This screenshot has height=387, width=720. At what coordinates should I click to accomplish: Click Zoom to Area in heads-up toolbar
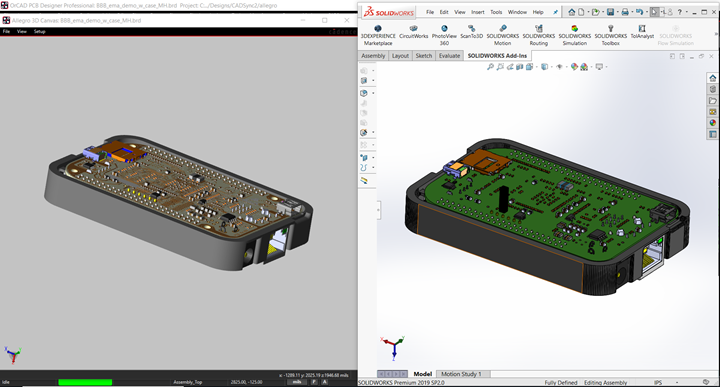coord(500,67)
